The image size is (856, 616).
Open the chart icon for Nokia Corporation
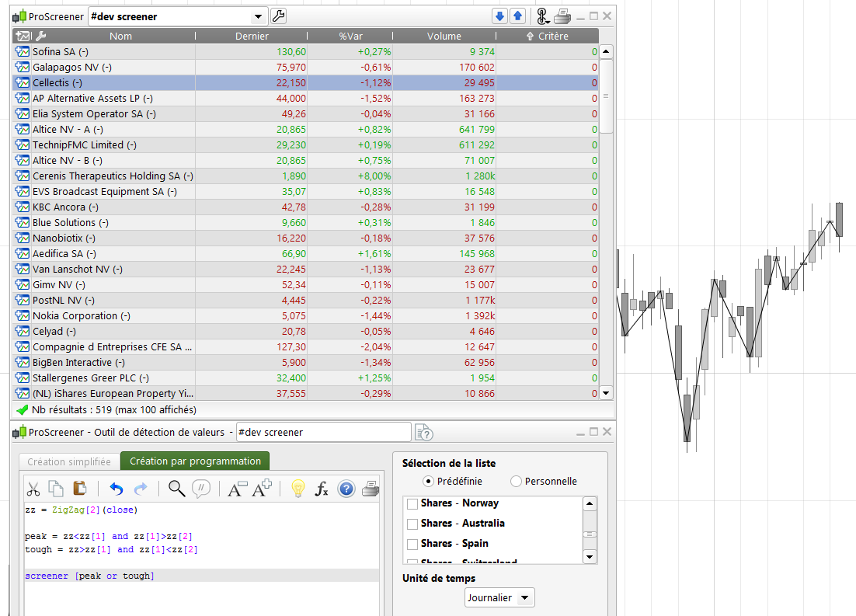[x=23, y=315]
